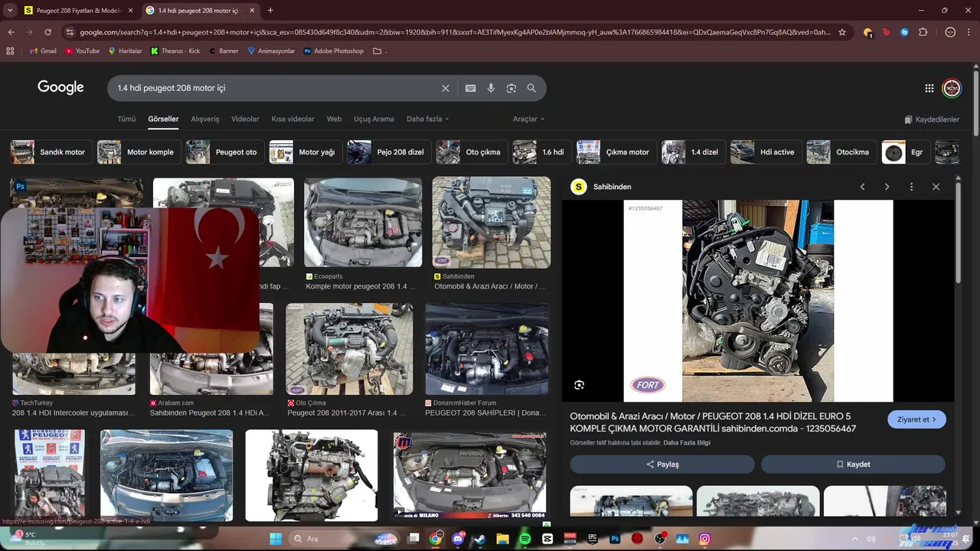Open the bookmarks folder icon
Screen dimensions: 980x551
[377, 51]
